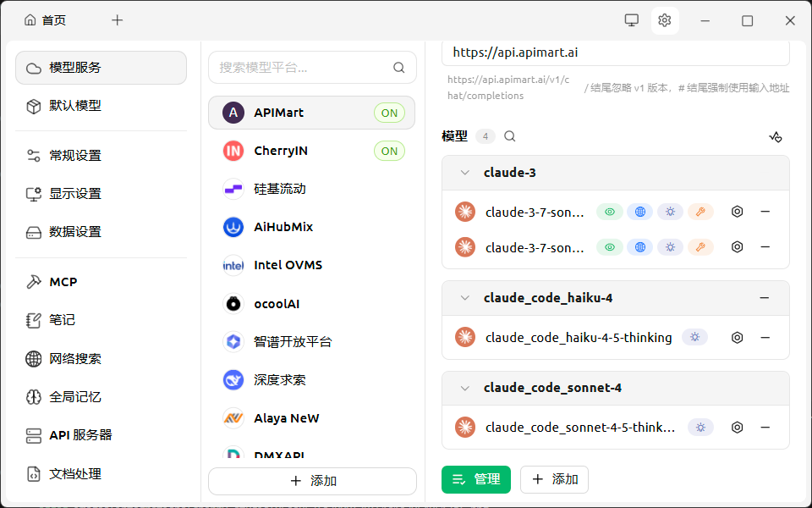This screenshot has height=508, width=812.
Task: Click the 添加 provider button
Action: pos(312,481)
